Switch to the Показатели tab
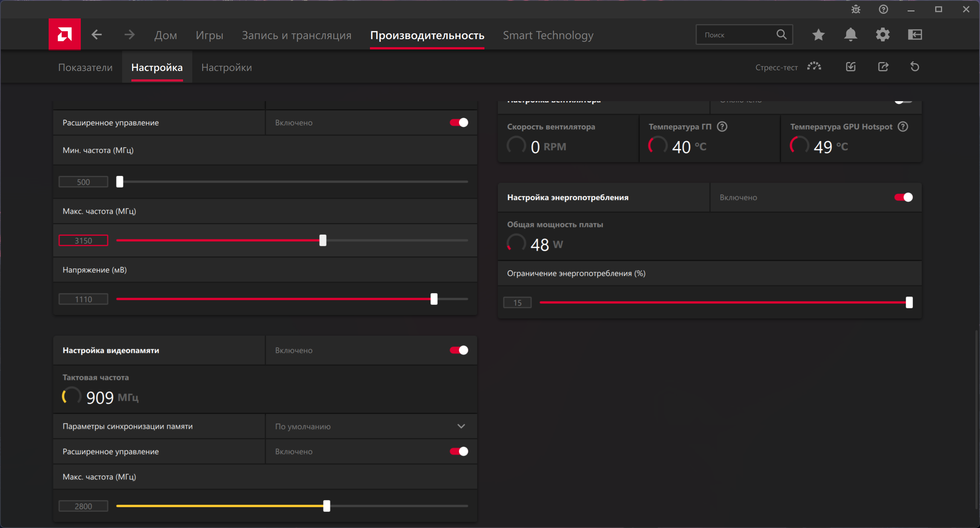The image size is (980, 528). pyautogui.click(x=85, y=67)
